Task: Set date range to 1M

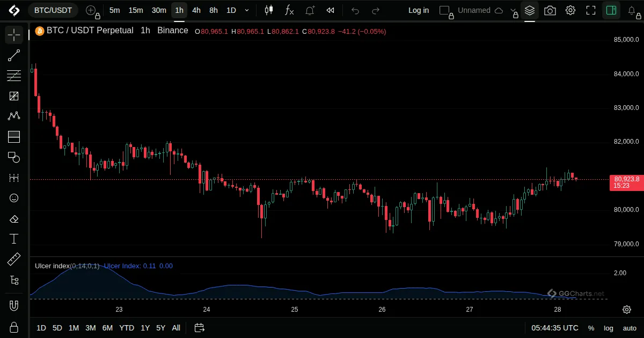Action: click(74, 328)
